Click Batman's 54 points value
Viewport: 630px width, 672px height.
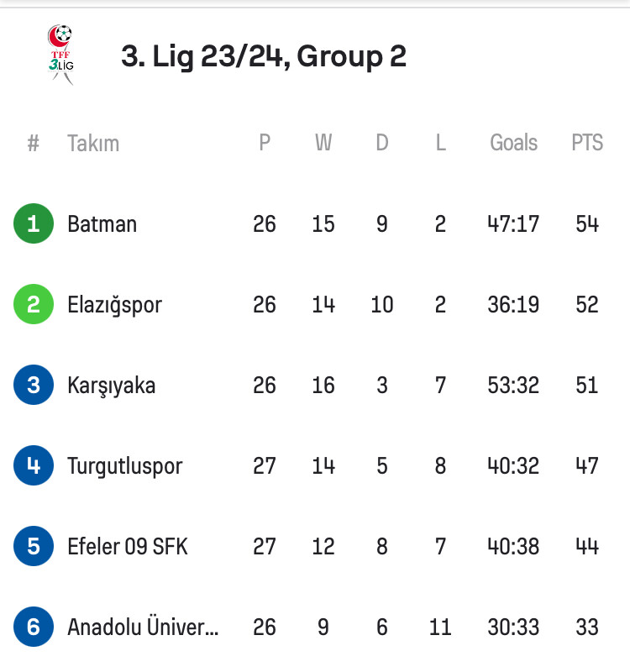coord(587,223)
